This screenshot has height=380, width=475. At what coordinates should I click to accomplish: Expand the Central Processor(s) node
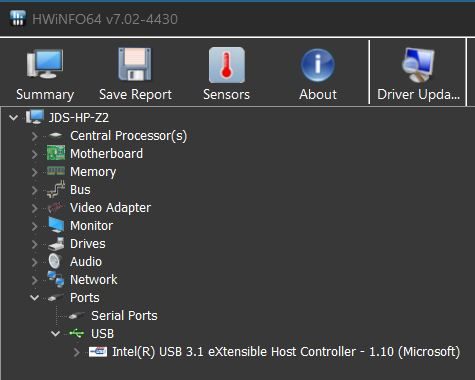(x=35, y=136)
